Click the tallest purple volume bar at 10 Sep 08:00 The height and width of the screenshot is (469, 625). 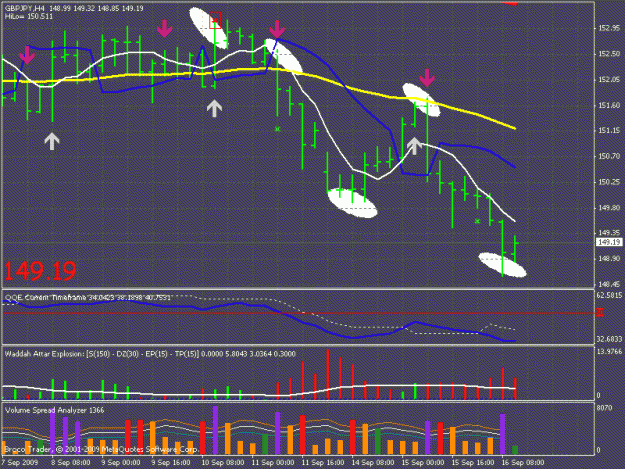215,430
